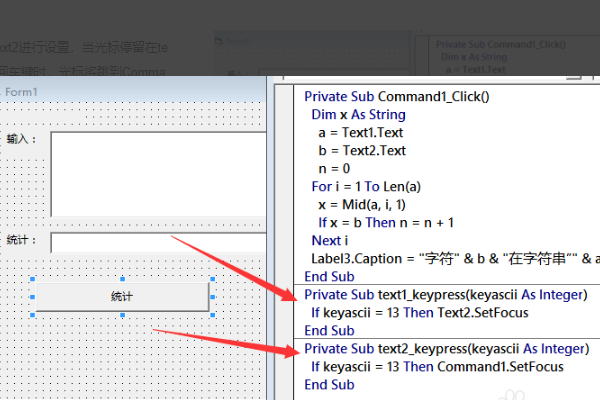Screen dimensions: 600x400
Task: Click the bottom-right resize handle of 统计 button
Action: point(212,315)
